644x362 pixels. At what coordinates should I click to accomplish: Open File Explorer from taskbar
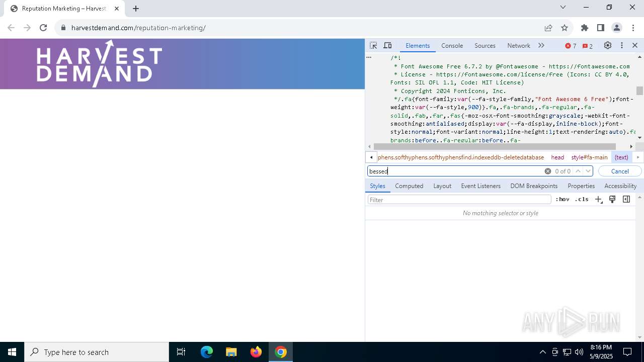pyautogui.click(x=231, y=352)
